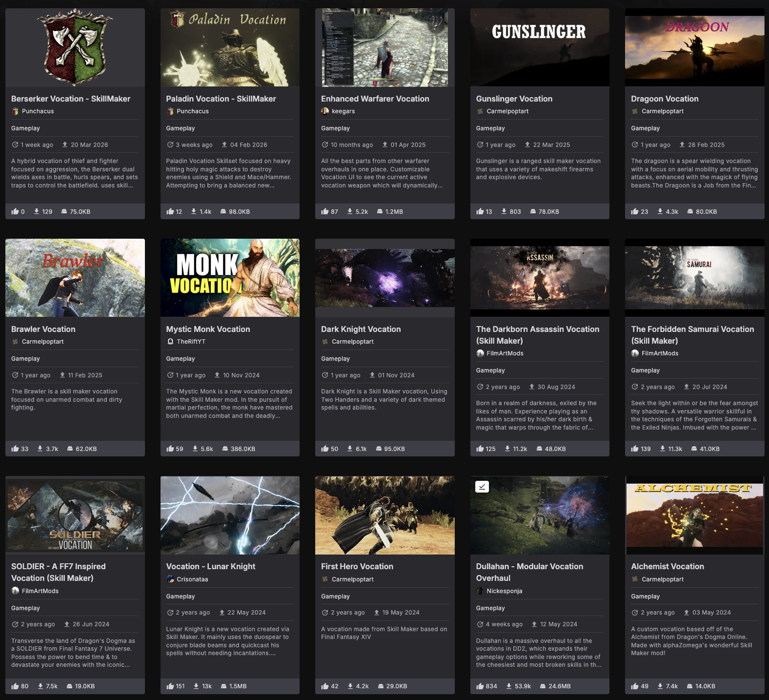
Task: Click the Lunar Knight lightning thumbnail
Action: point(230,515)
